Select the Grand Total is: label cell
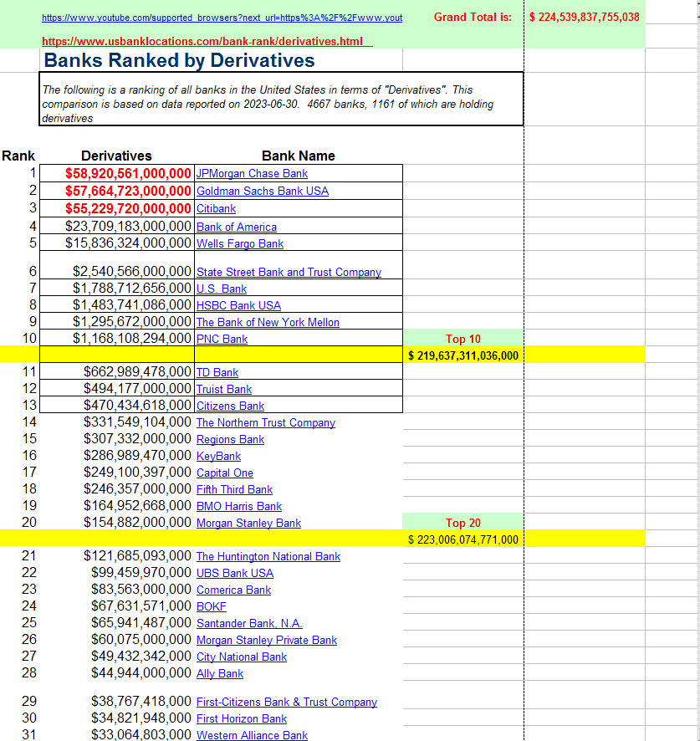 [473, 18]
